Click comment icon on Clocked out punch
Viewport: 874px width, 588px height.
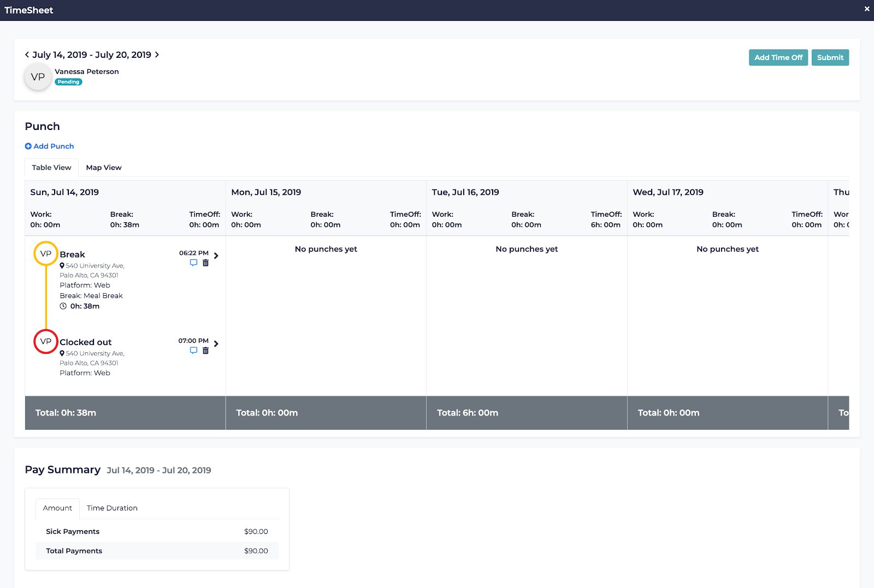pyautogui.click(x=193, y=351)
